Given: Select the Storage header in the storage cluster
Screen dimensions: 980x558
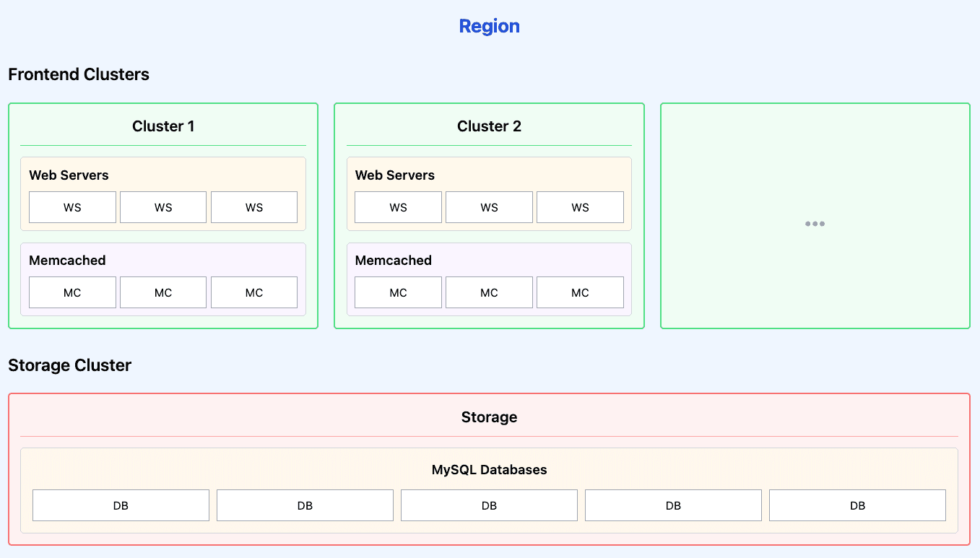Looking at the screenshot, I should [x=489, y=417].
